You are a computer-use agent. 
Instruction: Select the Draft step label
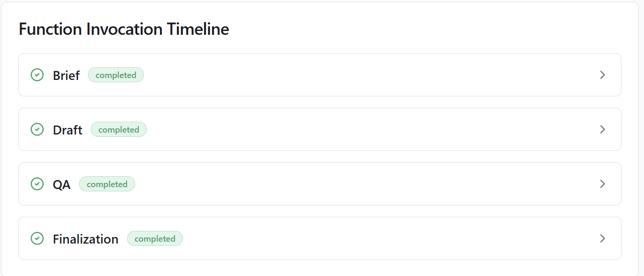click(68, 130)
